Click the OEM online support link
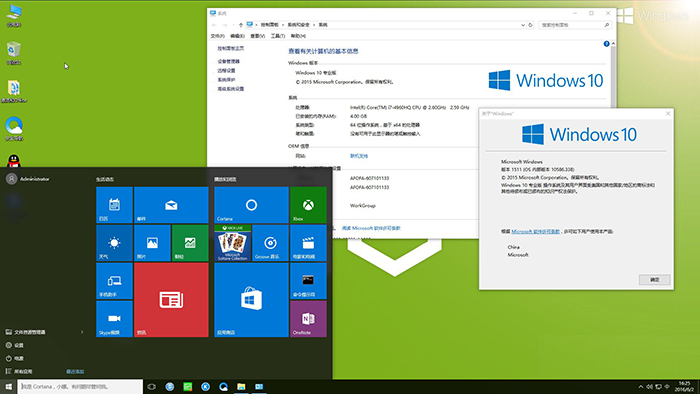Screen dimensions: 700x394 click(x=359, y=156)
